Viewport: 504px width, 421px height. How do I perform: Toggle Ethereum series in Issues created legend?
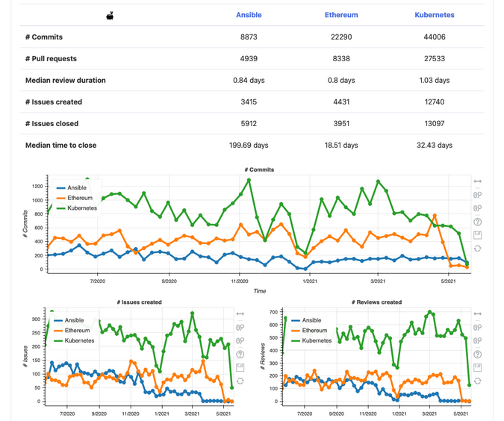[x=72, y=331]
